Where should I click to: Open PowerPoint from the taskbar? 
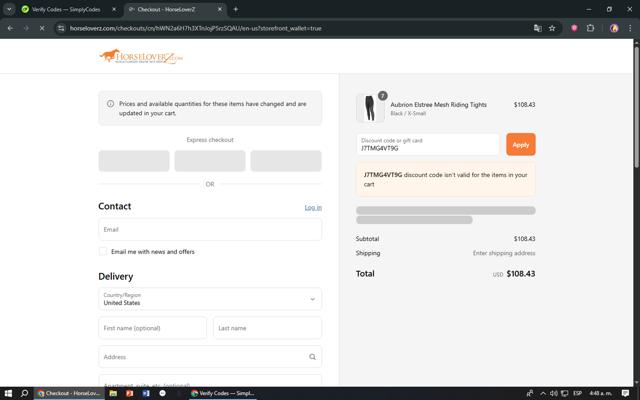(129, 393)
